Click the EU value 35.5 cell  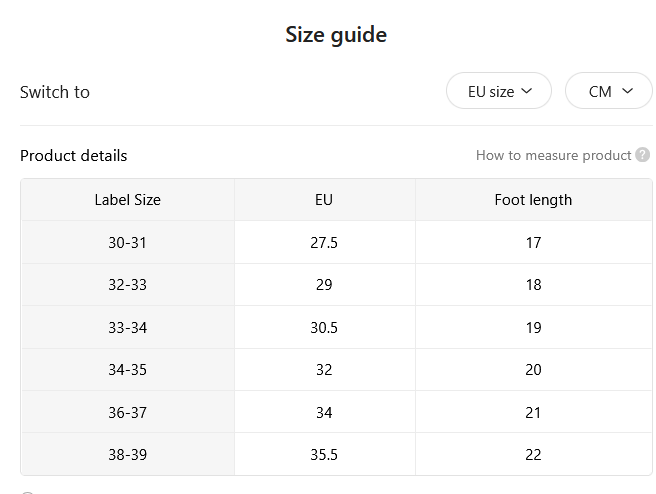click(x=324, y=455)
